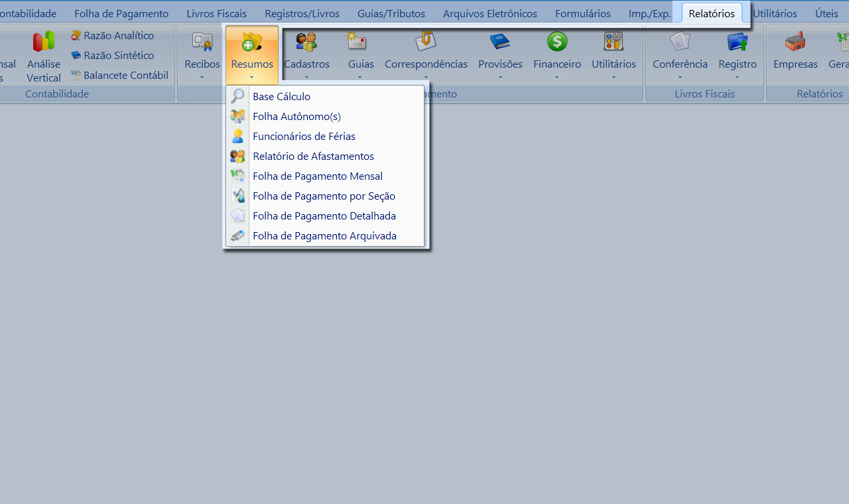849x504 pixels.
Task: Click the Recibos ribbon icon
Action: point(202,42)
